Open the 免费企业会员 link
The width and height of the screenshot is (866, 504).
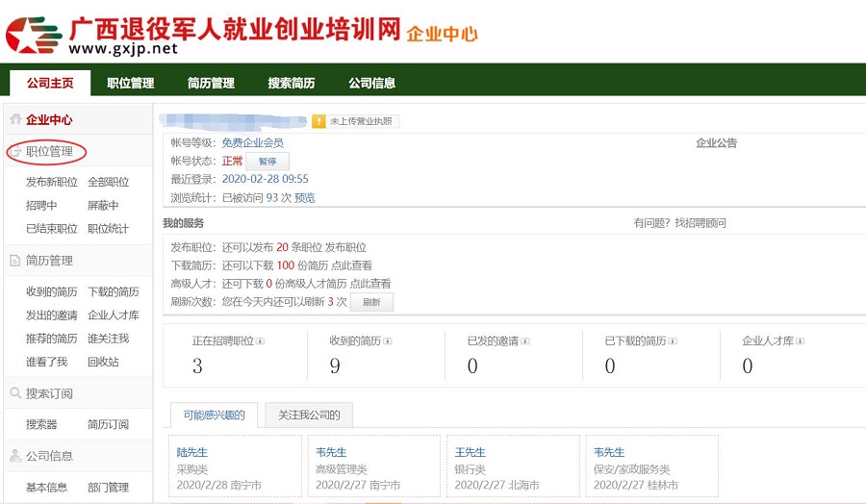(253, 143)
